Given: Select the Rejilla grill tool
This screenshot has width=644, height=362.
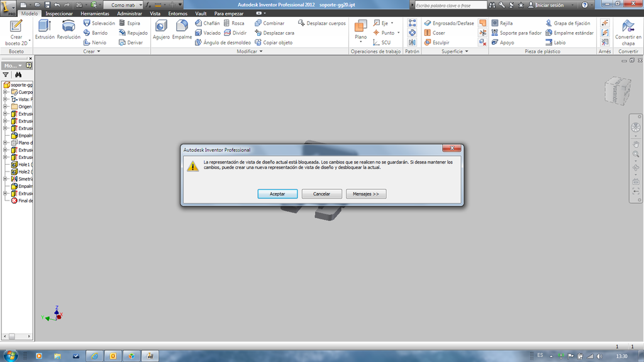Looking at the screenshot, I should (502, 23).
